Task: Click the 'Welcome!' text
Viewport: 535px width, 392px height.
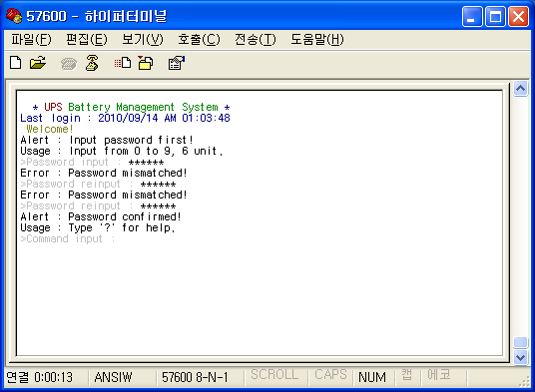Action: coord(50,130)
